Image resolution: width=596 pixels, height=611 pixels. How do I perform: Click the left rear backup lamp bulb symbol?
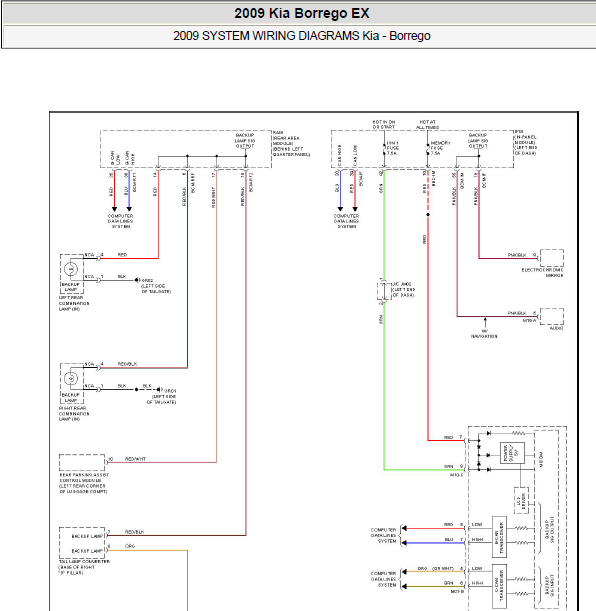click(71, 269)
